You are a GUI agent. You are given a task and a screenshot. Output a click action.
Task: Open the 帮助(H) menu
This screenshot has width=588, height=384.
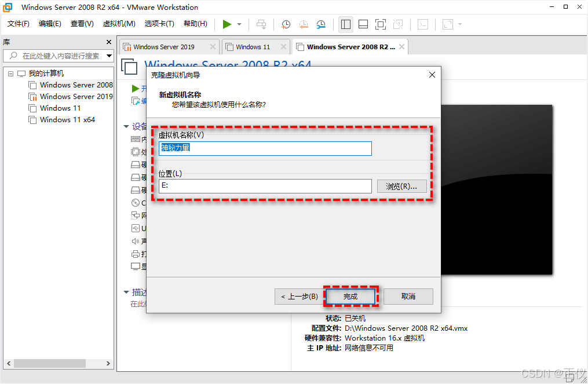click(x=195, y=24)
